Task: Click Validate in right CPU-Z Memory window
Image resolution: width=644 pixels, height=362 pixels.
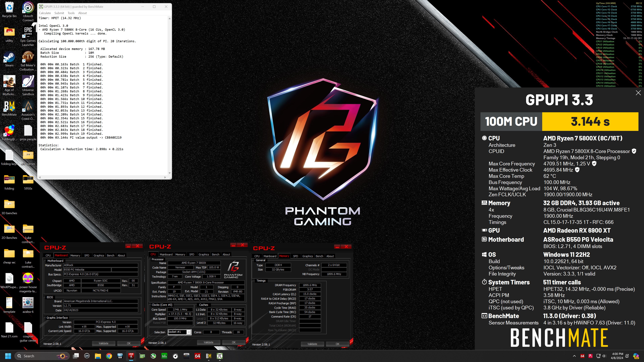Action: (312, 344)
